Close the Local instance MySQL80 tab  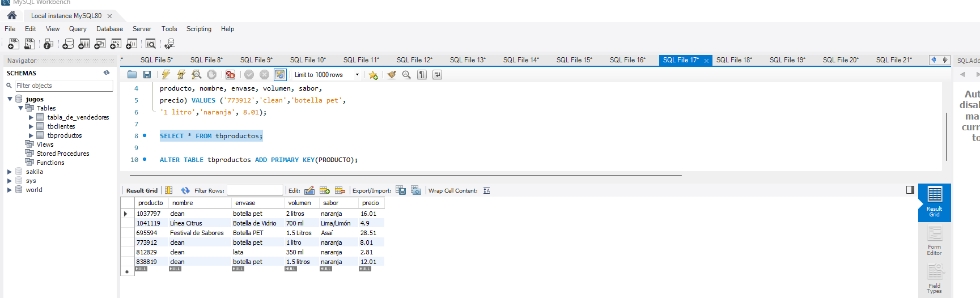109,16
